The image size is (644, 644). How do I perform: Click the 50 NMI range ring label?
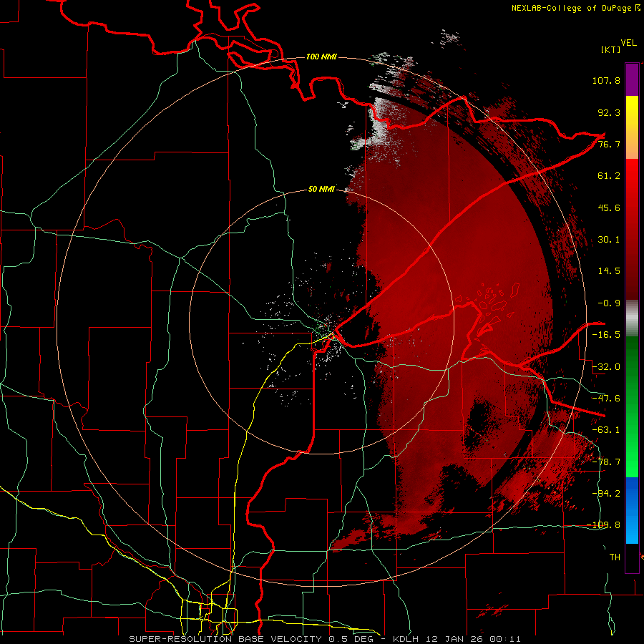coord(321,189)
